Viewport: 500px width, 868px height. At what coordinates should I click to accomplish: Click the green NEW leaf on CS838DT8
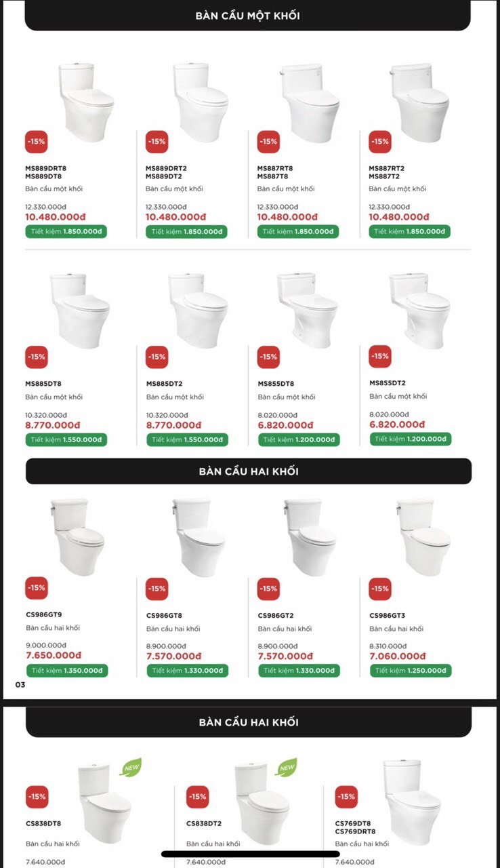[130, 767]
